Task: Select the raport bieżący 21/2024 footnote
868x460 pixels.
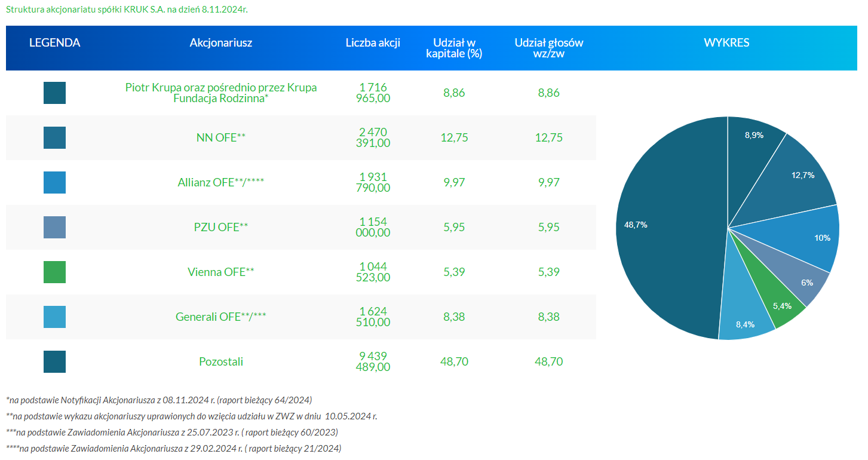Action: pyautogui.click(x=174, y=448)
